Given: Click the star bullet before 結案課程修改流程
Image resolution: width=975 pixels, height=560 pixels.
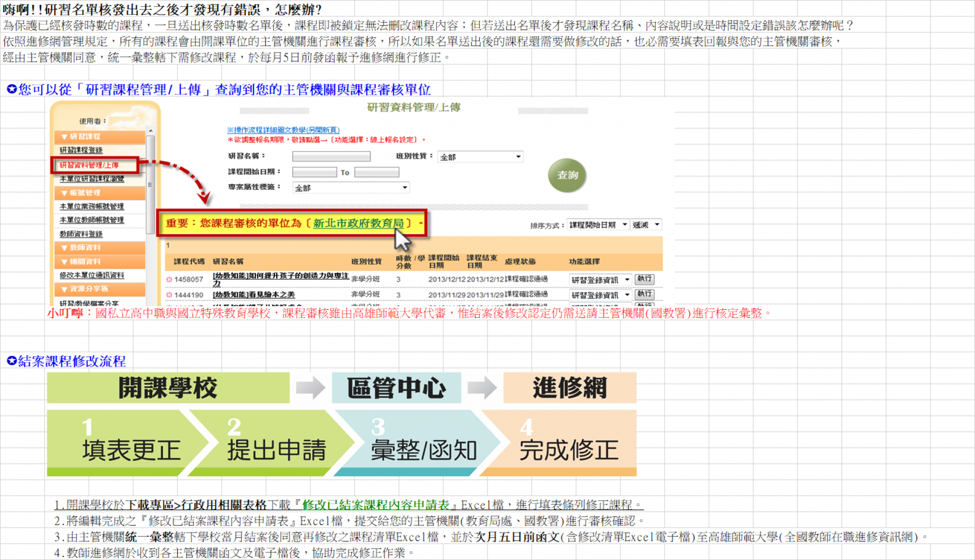Looking at the screenshot, I should pos(11,361).
